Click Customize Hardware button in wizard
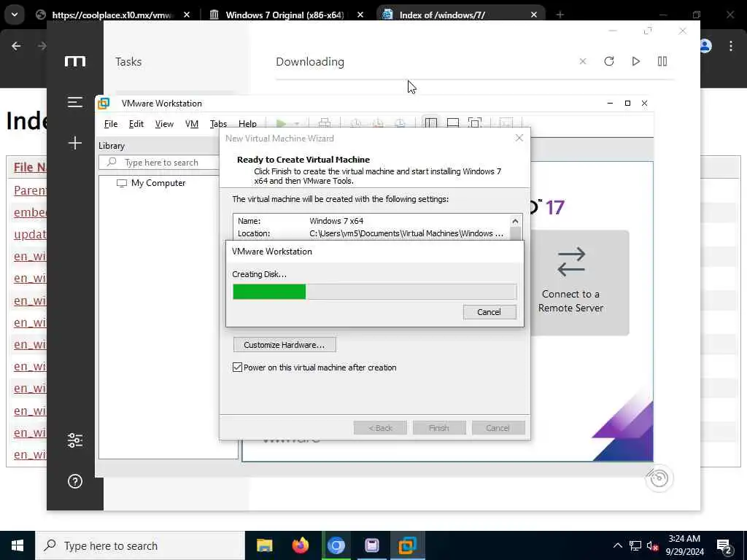Screen dimensions: 747x560 coord(285,345)
